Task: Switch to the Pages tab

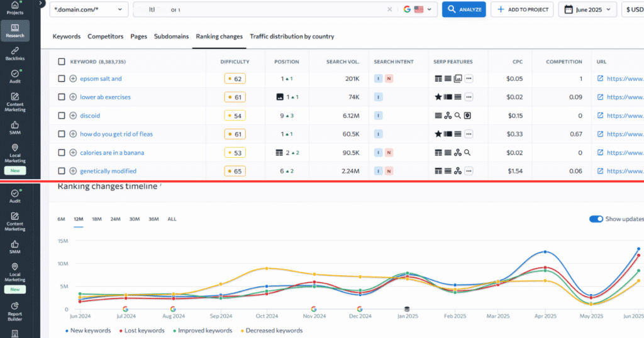Action: pos(139,36)
